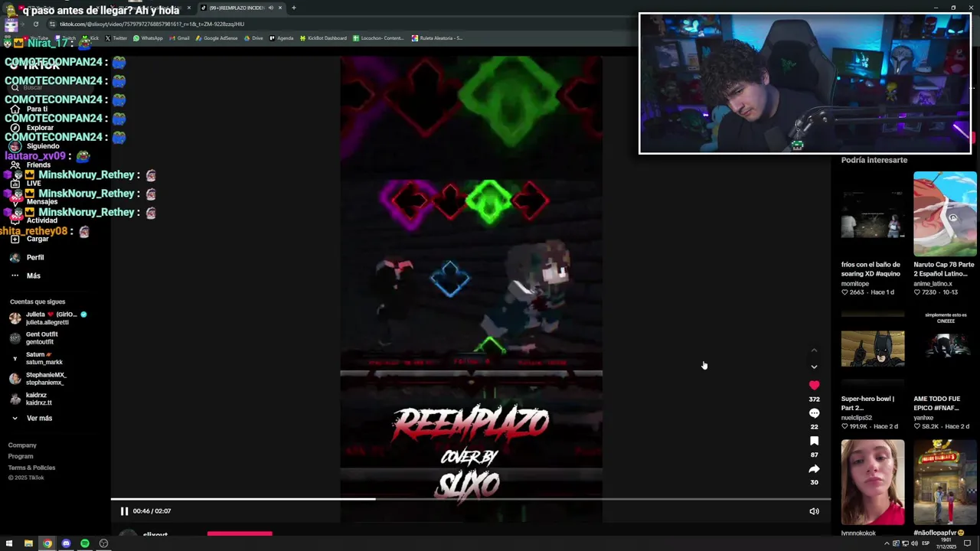Viewport: 980px width, 551px height.
Task: Open Mensajes in the sidebar
Action: tap(34, 202)
